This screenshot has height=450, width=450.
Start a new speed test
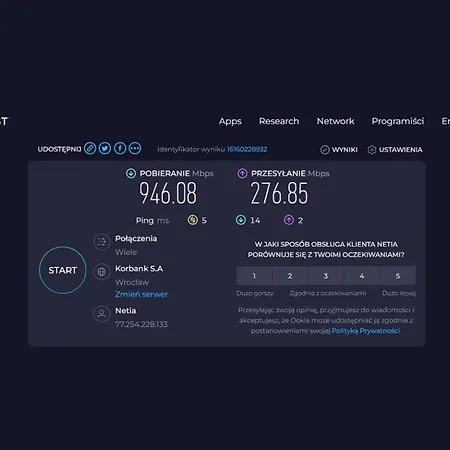pos(63,270)
